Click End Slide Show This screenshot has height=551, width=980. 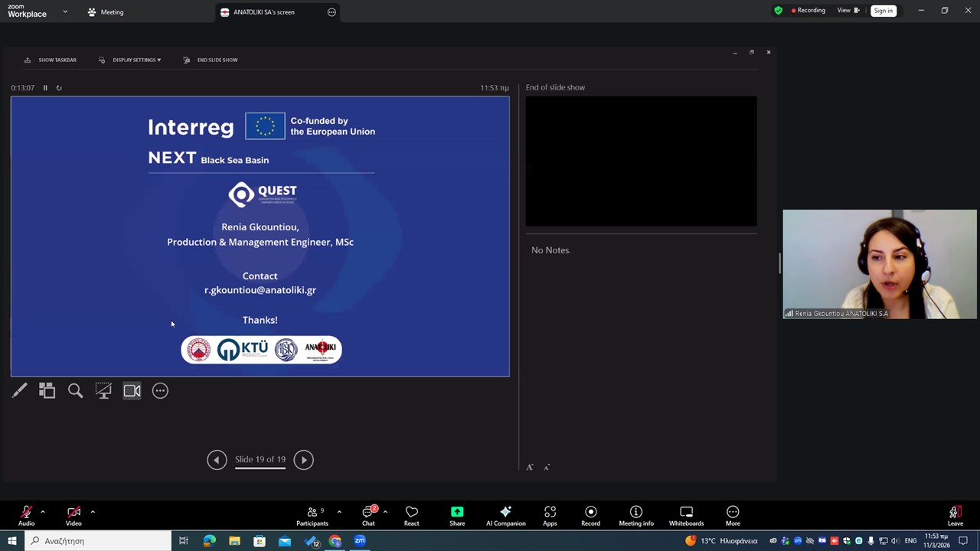[211, 60]
